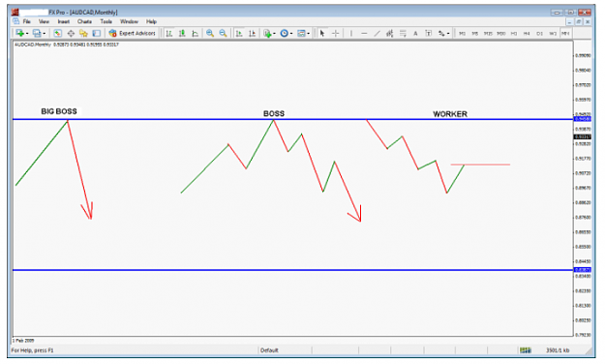
Task: Select the Text (A) tool
Action: (x=415, y=33)
